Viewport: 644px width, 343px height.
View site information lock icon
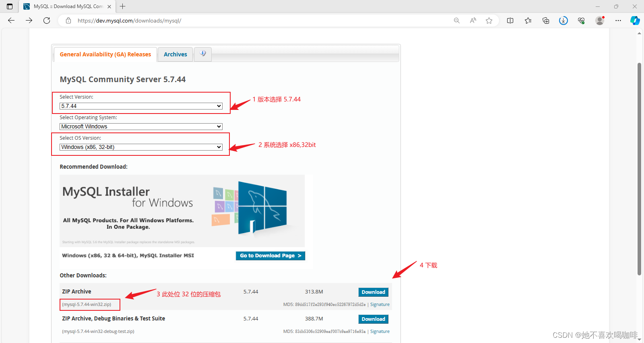point(68,21)
